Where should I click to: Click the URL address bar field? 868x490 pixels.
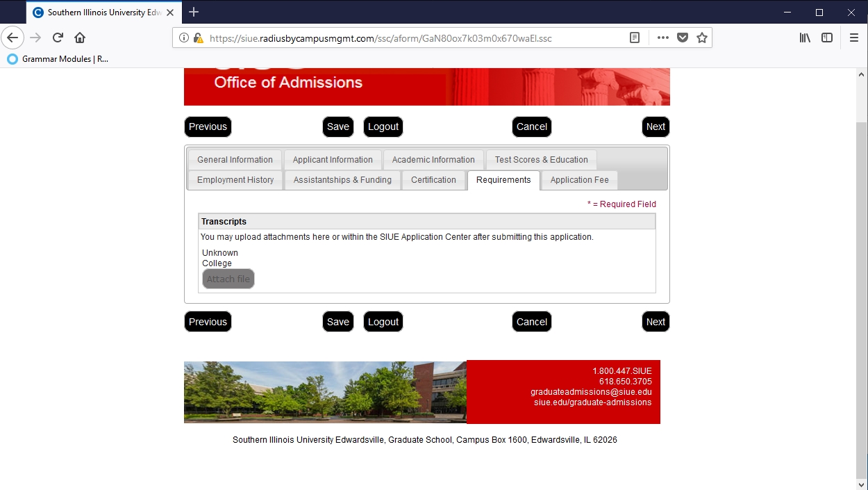[x=410, y=38]
